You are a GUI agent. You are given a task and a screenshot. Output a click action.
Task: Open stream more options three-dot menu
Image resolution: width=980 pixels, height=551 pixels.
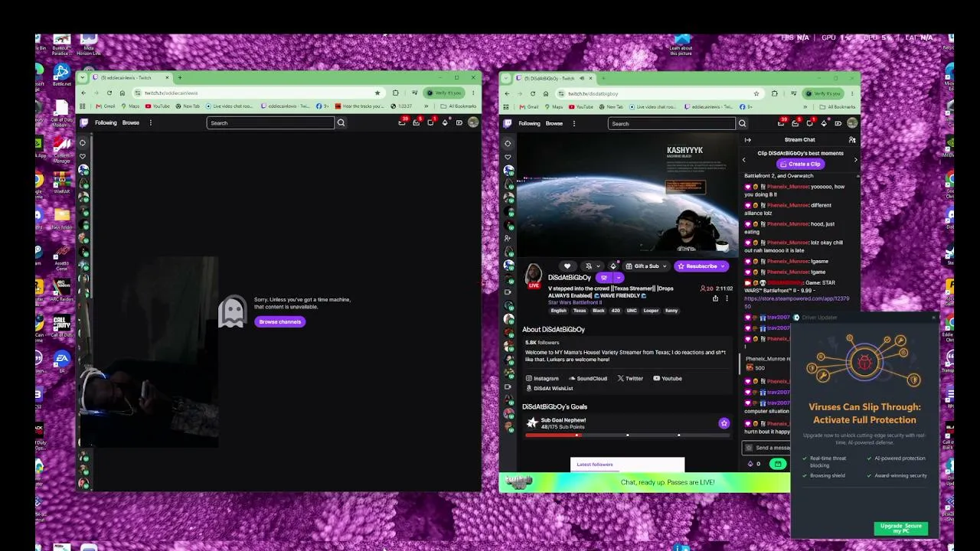[x=727, y=298]
